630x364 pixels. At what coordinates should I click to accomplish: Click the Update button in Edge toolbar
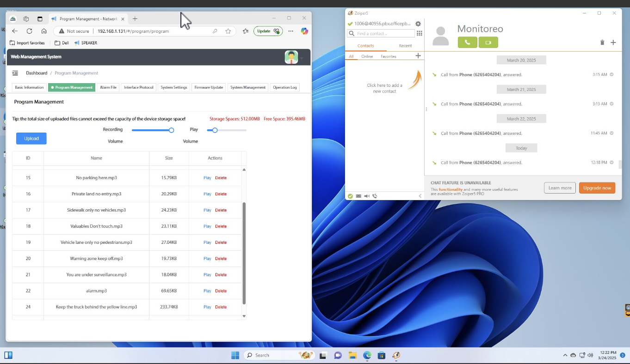268,31
